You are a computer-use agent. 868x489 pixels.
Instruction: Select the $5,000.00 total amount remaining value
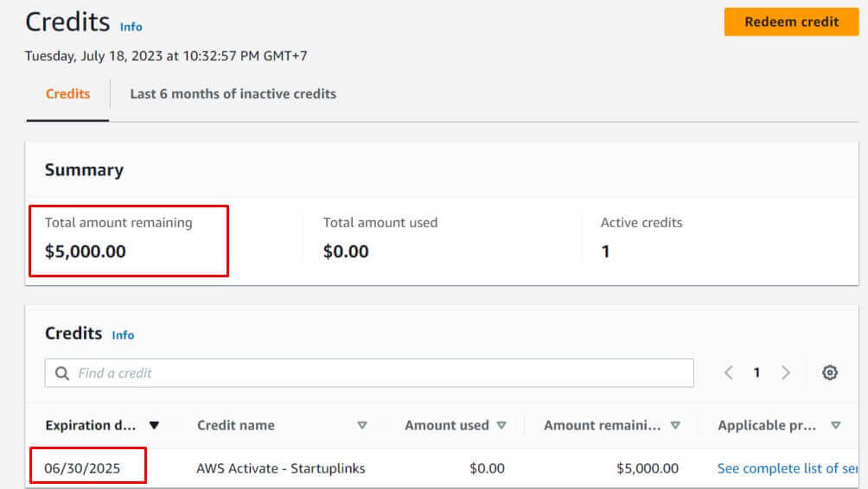(x=86, y=251)
